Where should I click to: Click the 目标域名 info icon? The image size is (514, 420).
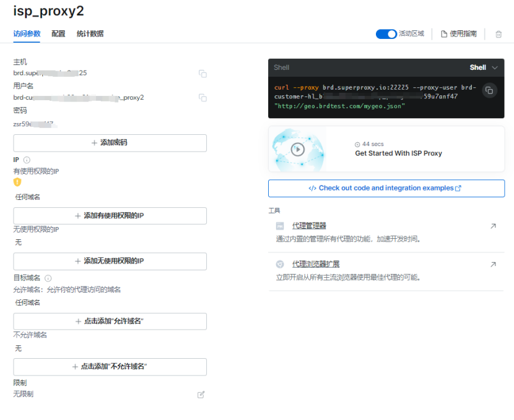pyautogui.click(x=48, y=278)
